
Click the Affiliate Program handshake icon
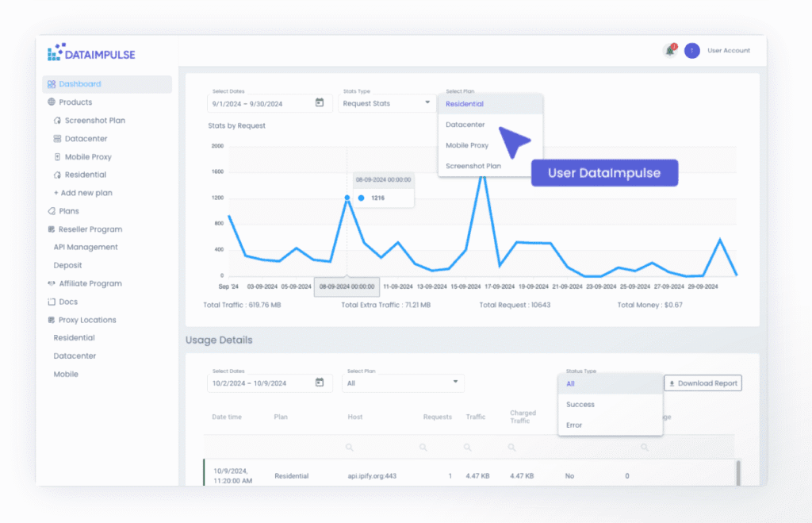tap(52, 283)
